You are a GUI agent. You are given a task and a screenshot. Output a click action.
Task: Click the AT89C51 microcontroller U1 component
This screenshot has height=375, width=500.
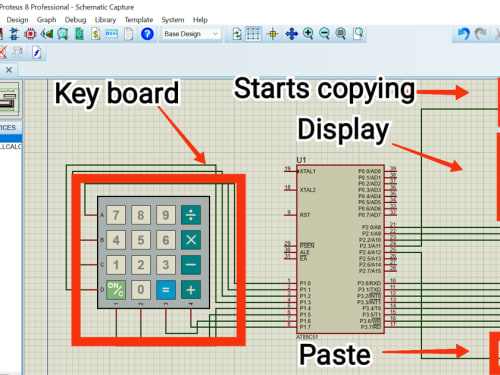point(340,249)
